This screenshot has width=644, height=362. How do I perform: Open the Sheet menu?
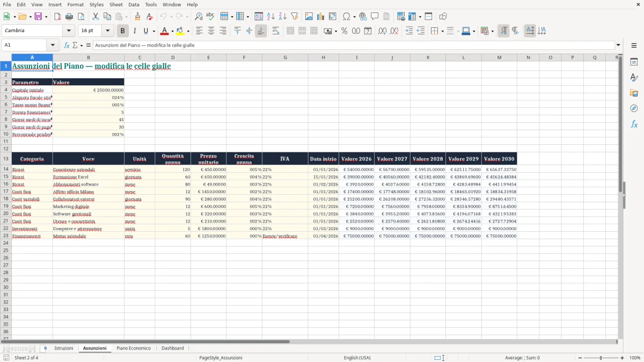click(x=116, y=4)
